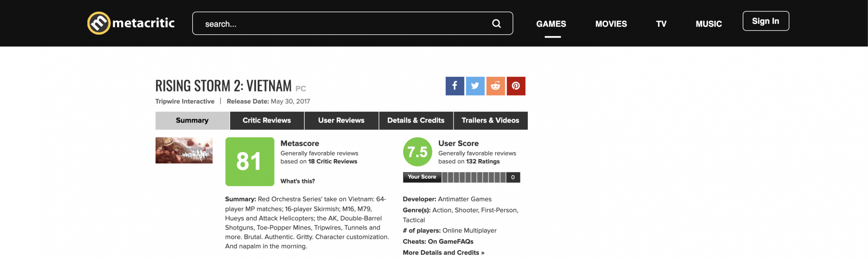Image resolution: width=868 pixels, height=260 pixels.
Task: Open the GAMES section
Action: pyautogui.click(x=551, y=24)
